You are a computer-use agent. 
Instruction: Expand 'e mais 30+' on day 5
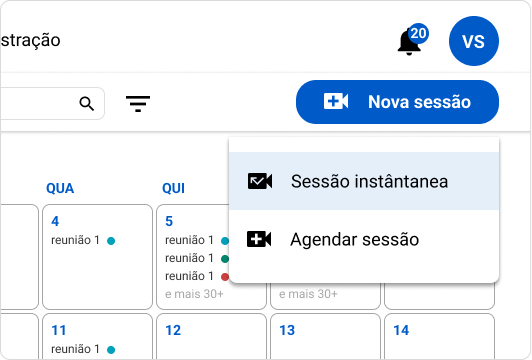pos(194,294)
